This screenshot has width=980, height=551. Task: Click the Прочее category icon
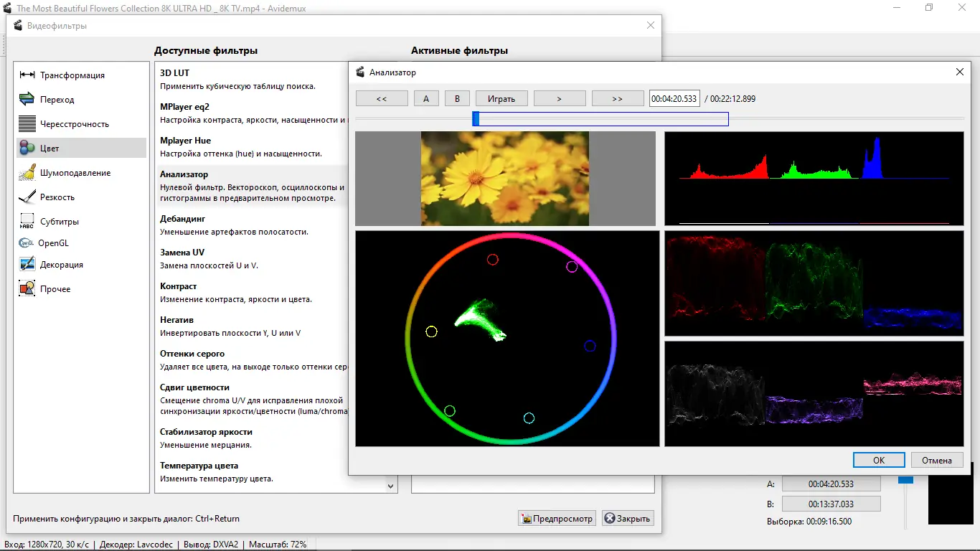[x=27, y=289]
